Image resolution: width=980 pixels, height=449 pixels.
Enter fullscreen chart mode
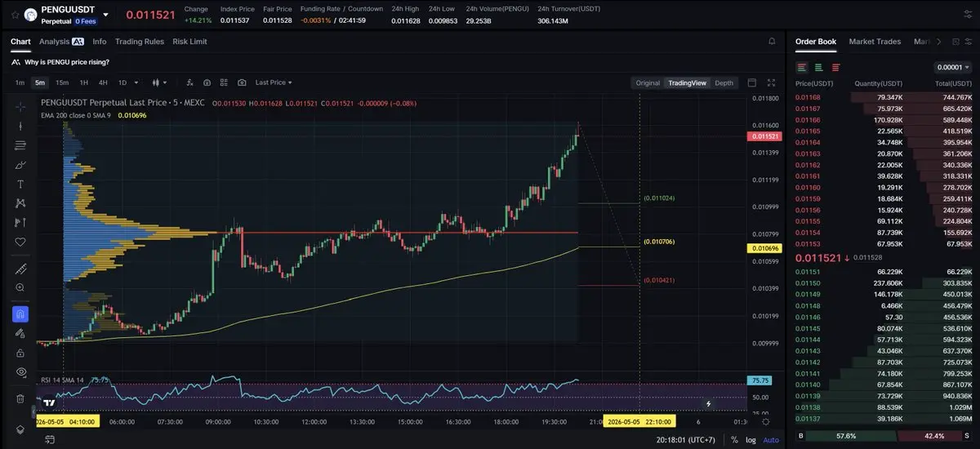tap(772, 82)
